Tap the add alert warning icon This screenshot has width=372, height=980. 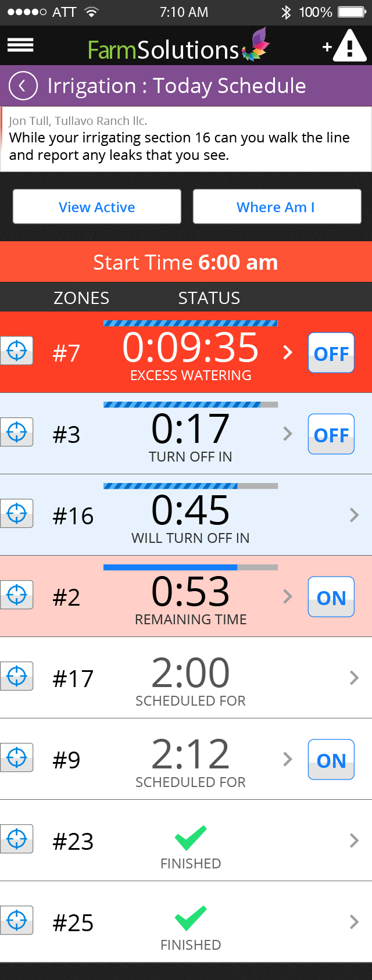[x=345, y=46]
